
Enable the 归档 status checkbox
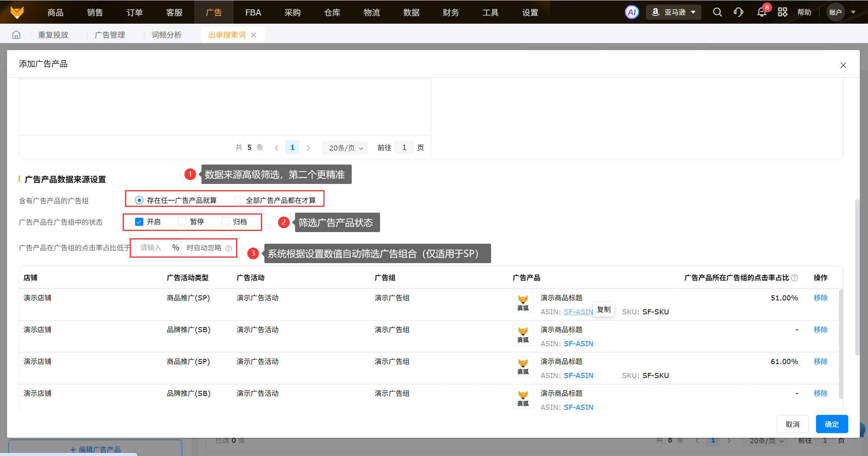click(225, 222)
